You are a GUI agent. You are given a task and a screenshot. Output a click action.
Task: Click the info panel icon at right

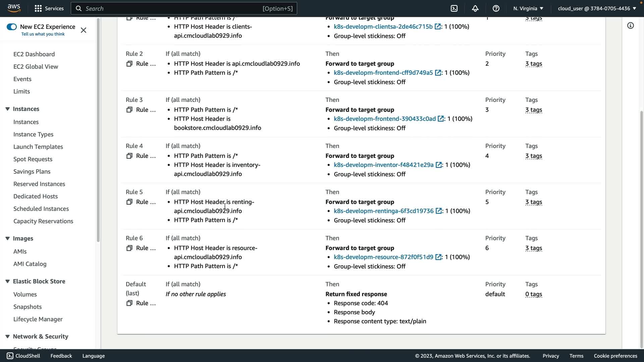click(630, 26)
